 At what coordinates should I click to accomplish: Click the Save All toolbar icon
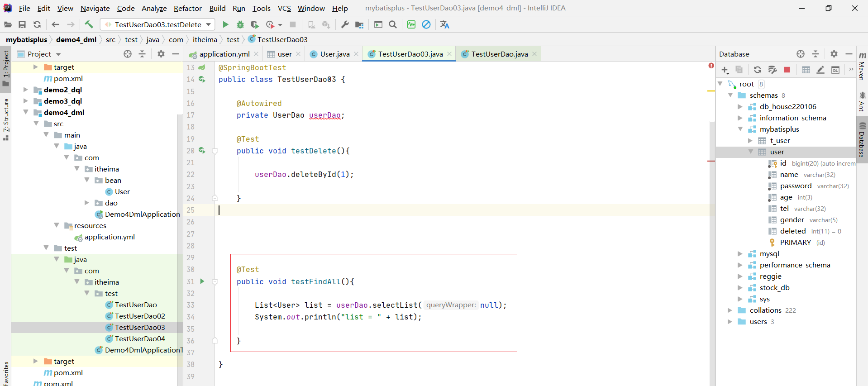point(22,24)
